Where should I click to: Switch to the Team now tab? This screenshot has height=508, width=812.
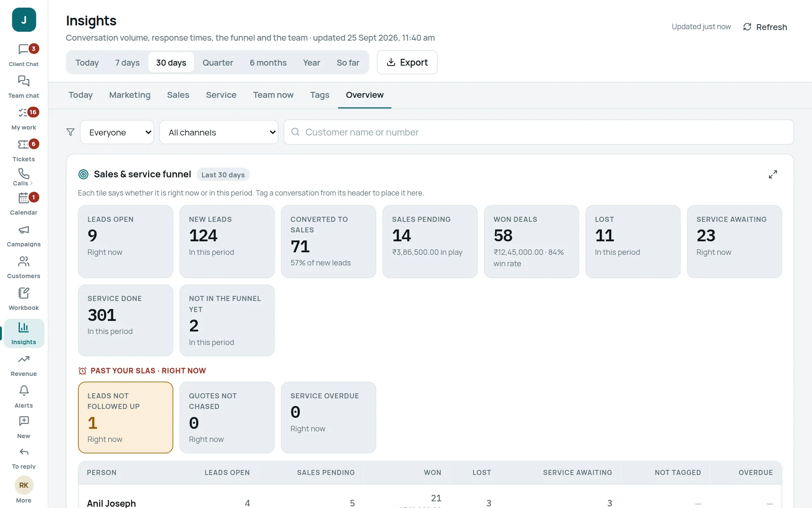coord(273,95)
